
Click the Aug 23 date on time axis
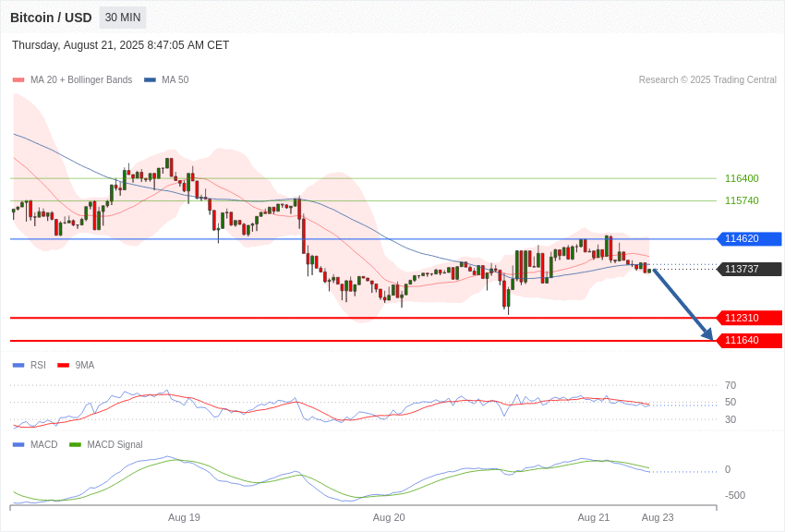click(x=658, y=517)
